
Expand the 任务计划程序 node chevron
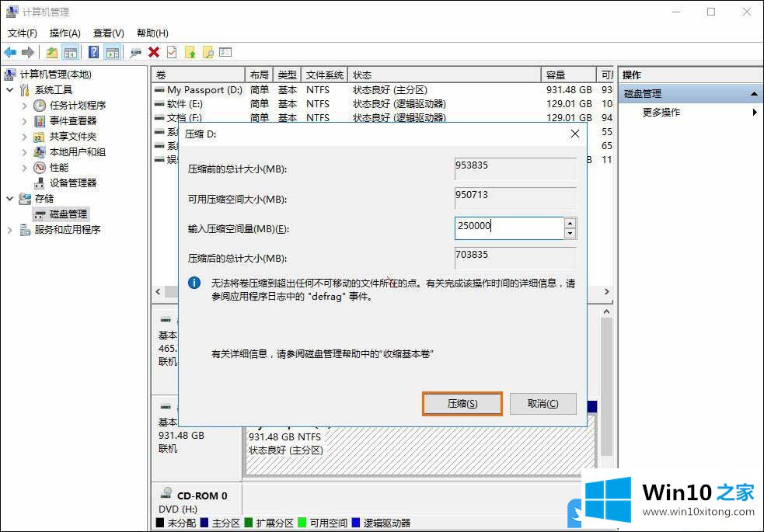(24, 105)
